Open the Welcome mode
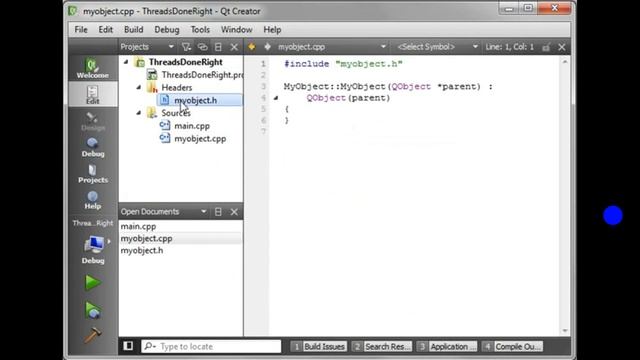The image size is (640, 360). click(93, 68)
